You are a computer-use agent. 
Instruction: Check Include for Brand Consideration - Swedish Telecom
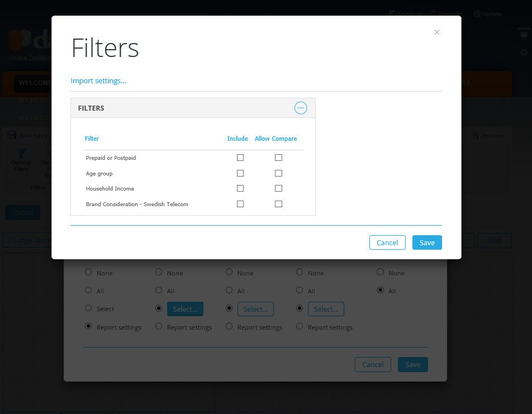coord(240,203)
